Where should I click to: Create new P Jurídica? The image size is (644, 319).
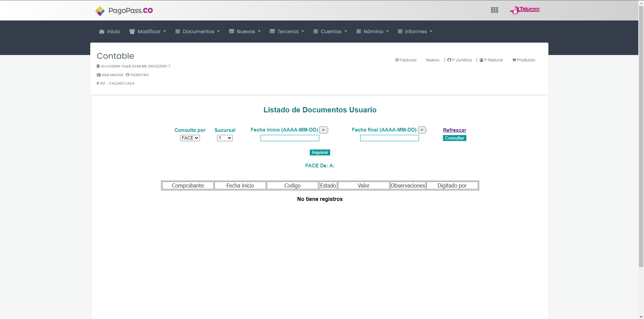[460, 60]
